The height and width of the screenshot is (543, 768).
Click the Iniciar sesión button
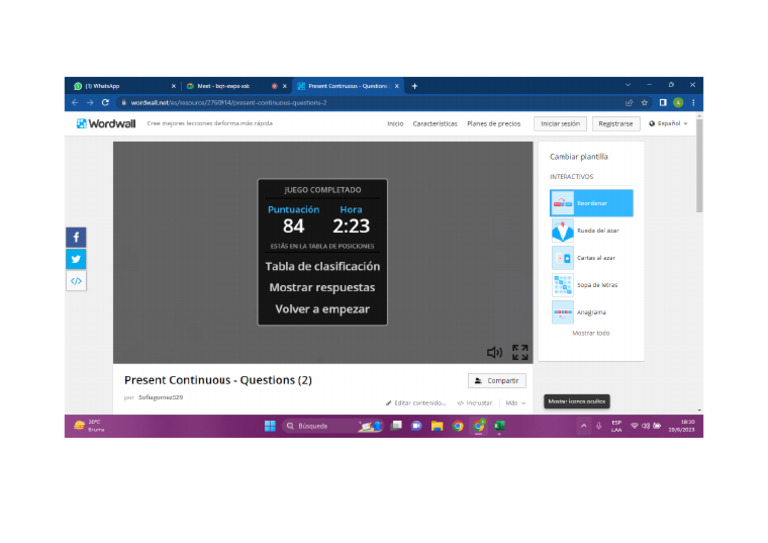(x=559, y=124)
